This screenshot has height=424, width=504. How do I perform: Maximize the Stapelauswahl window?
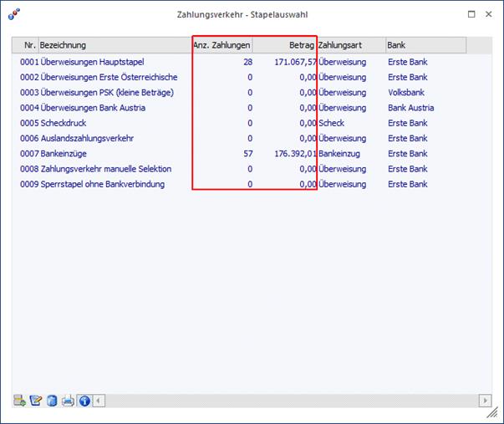(x=471, y=14)
